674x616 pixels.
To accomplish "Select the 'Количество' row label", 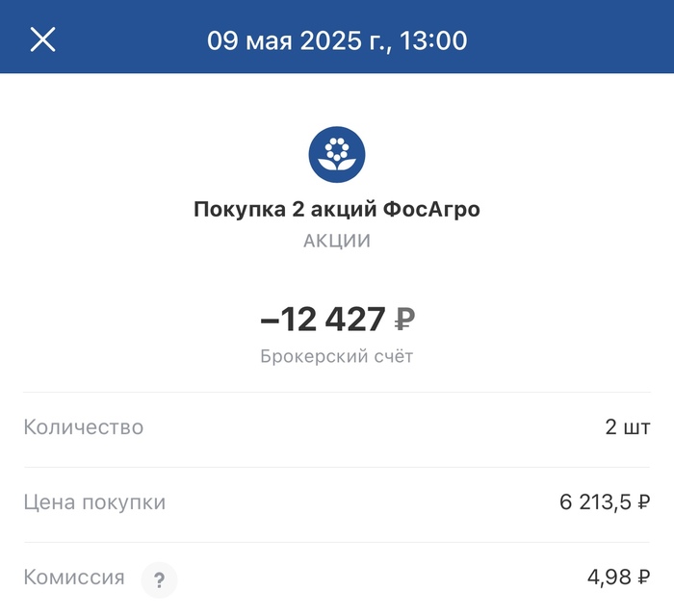I will click(84, 427).
